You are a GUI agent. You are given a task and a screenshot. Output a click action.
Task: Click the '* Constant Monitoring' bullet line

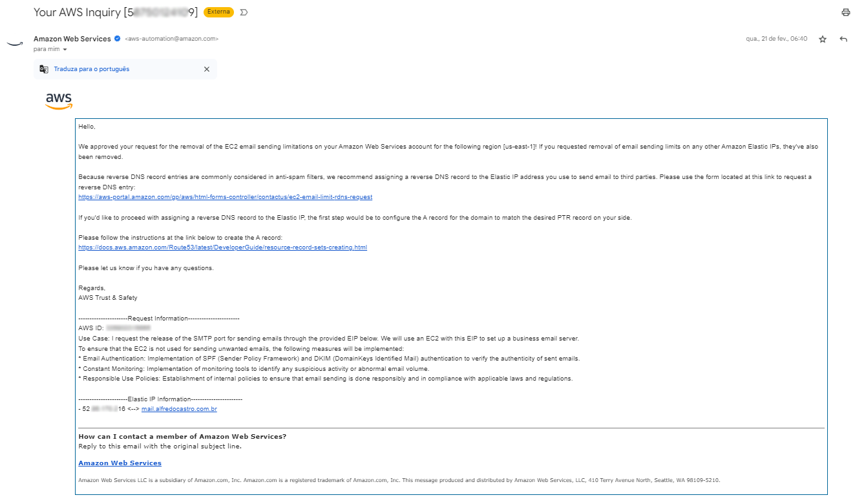tap(254, 369)
